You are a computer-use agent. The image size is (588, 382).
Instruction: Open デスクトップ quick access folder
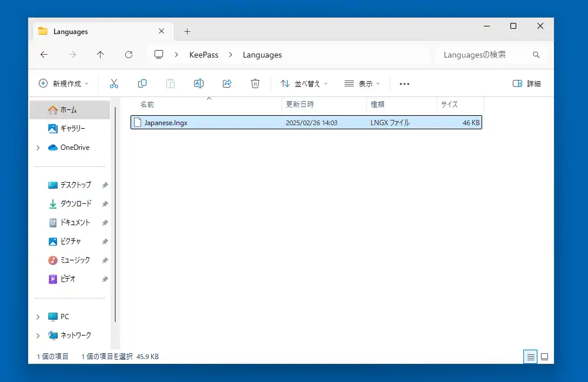click(x=70, y=185)
